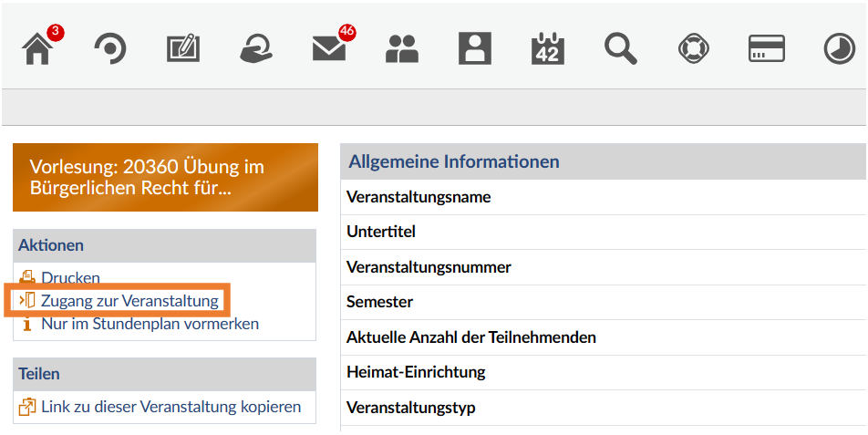Open the help lifebuoy icon
This screenshot has width=868, height=435.
click(694, 48)
